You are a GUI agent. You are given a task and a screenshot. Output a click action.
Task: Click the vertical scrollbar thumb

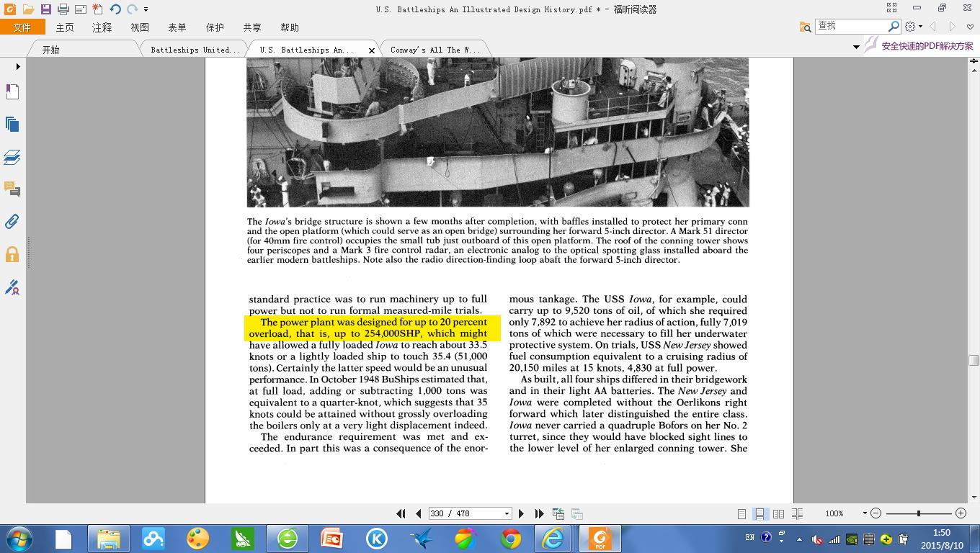974,360
